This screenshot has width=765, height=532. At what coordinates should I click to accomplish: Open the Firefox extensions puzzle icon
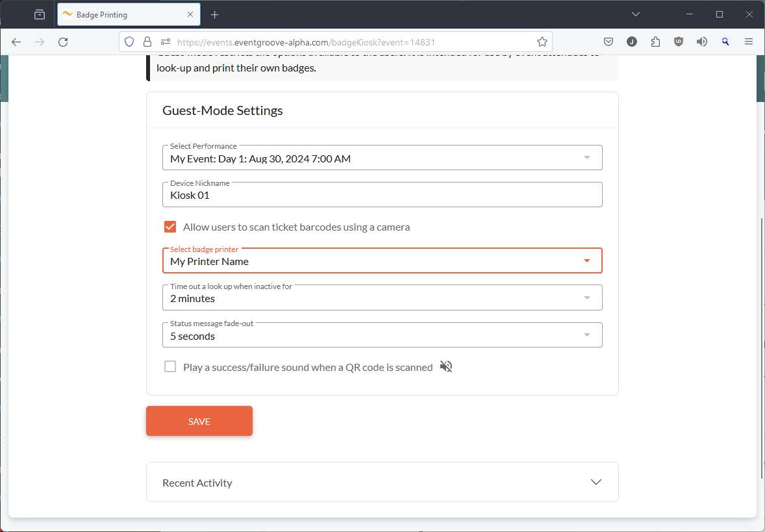tap(655, 41)
